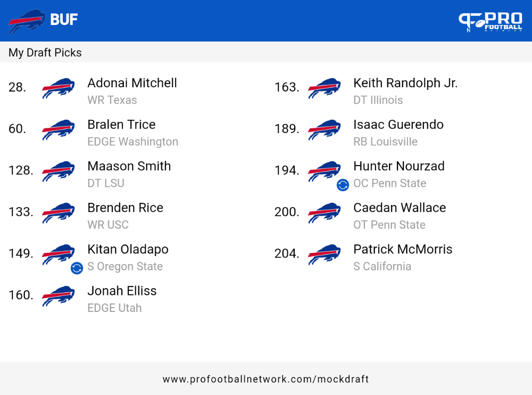Select Maason Smith DT LSU entry
The image size is (532, 395).
[129, 174]
